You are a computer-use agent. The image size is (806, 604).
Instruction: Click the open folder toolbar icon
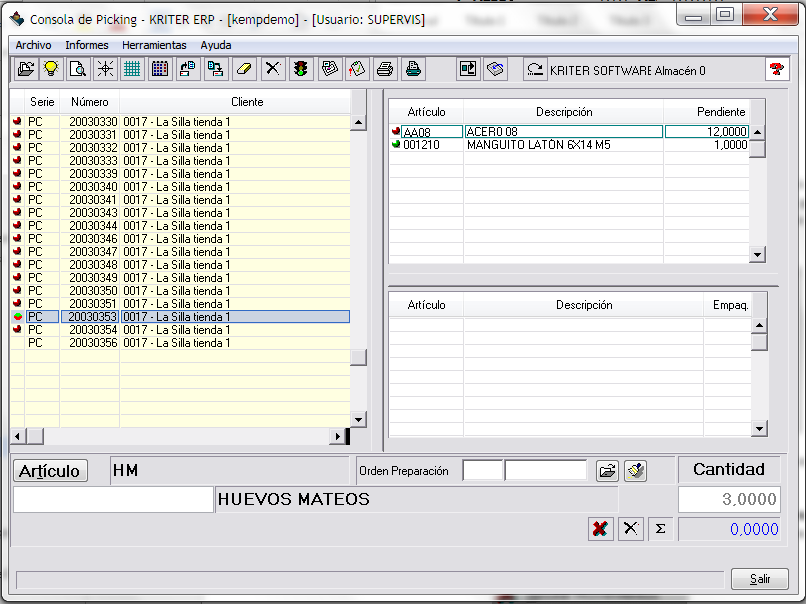(26, 69)
